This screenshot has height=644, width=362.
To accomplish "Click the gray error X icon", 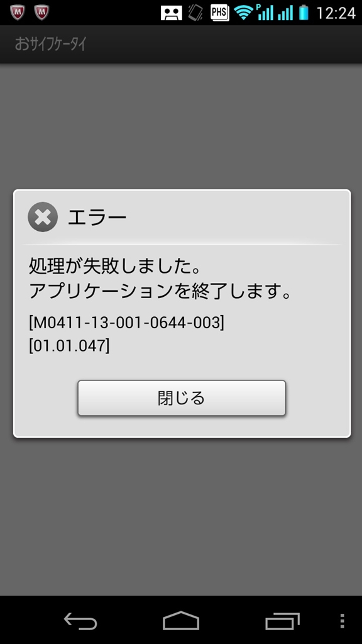I will pos(43,217).
